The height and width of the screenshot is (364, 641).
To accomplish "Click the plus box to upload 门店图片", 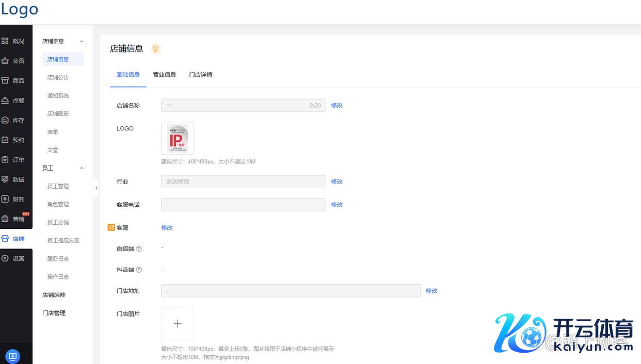I will [x=178, y=324].
